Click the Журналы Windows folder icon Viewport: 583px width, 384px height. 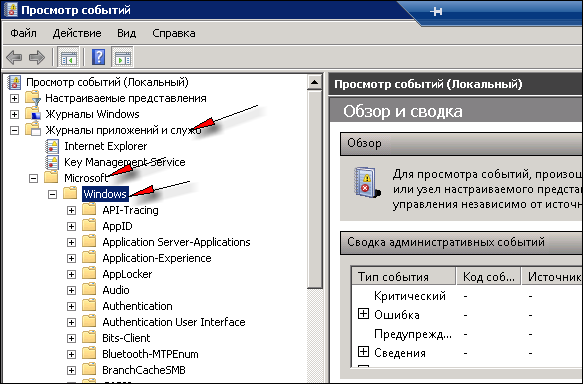33,114
